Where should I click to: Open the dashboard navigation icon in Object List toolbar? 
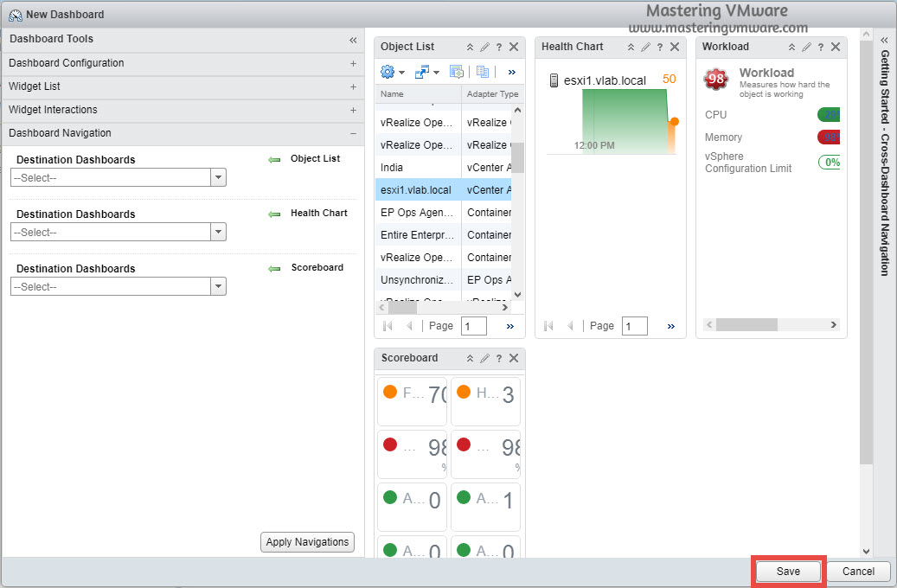[x=426, y=72]
